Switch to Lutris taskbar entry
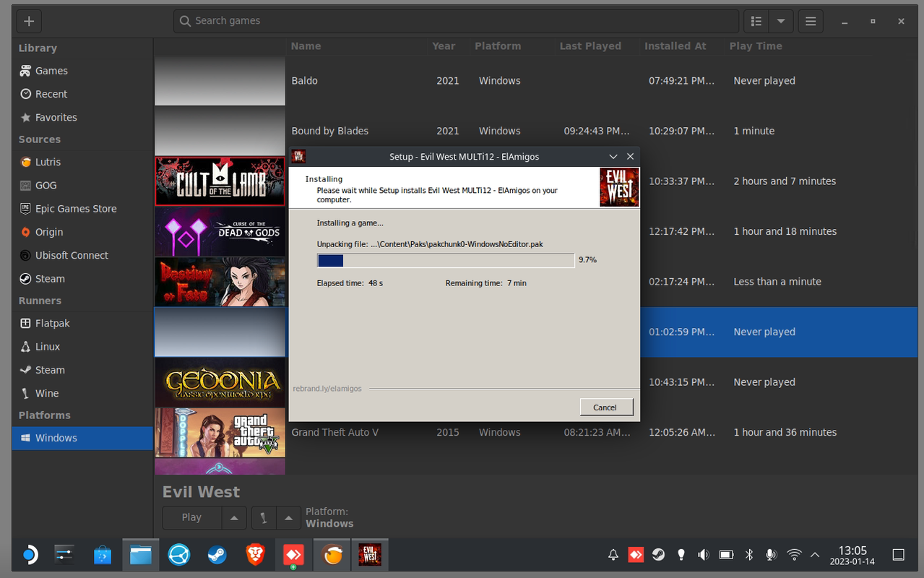Screen dimensions: 924x578 332,555
